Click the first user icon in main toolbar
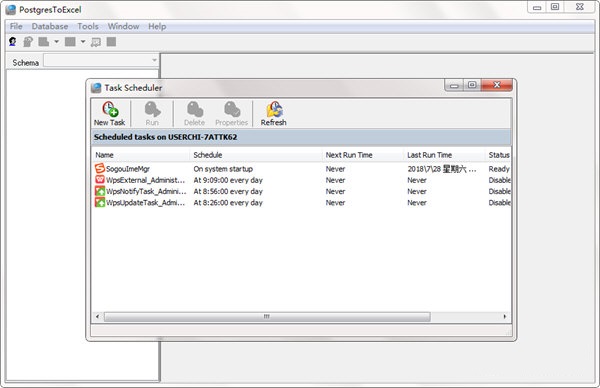This screenshot has width=600, height=388. (x=13, y=42)
